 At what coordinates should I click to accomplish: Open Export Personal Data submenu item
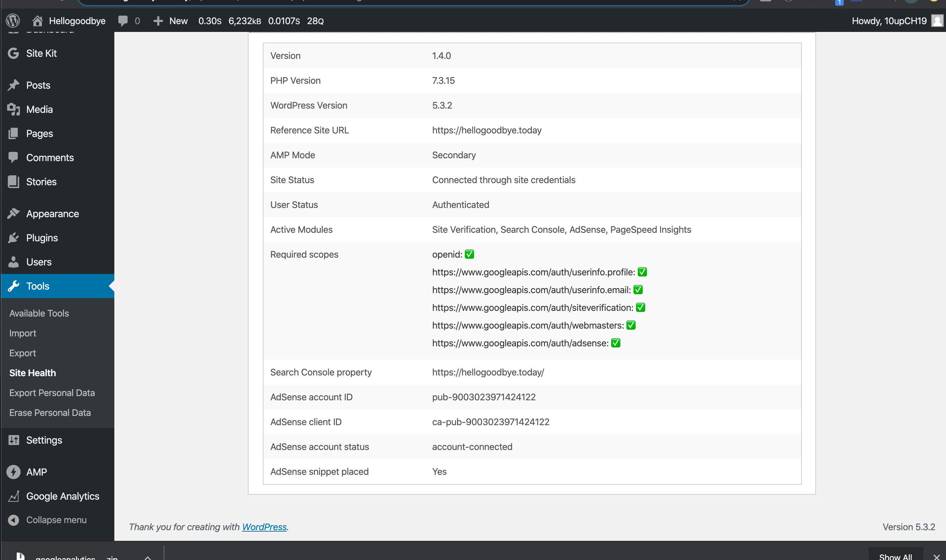click(52, 393)
